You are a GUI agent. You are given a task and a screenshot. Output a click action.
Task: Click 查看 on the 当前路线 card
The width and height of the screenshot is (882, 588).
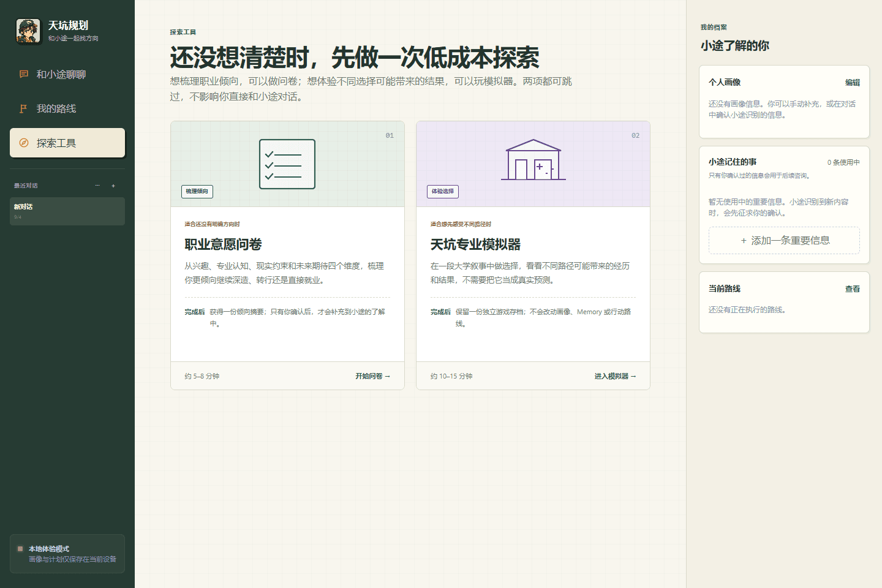coord(853,288)
